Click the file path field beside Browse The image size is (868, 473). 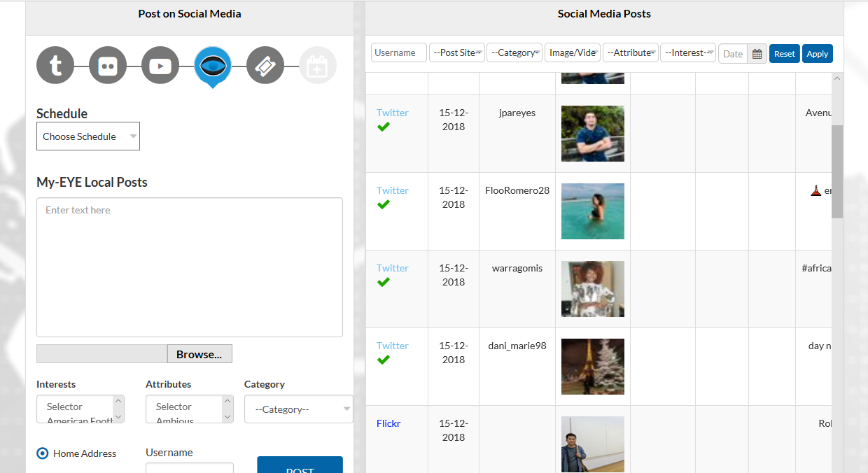pos(101,354)
